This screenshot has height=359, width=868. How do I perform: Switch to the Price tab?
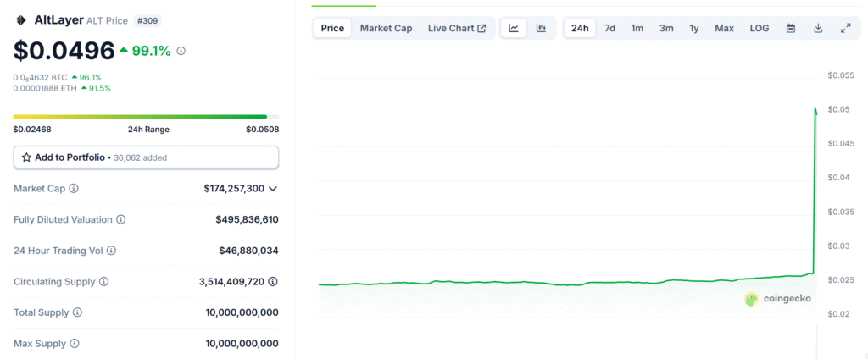(x=332, y=28)
